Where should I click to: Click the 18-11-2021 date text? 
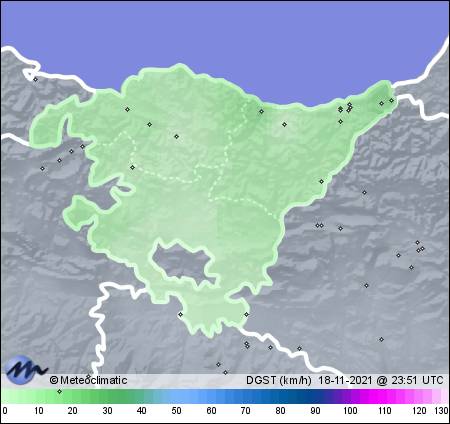[345, 380]
